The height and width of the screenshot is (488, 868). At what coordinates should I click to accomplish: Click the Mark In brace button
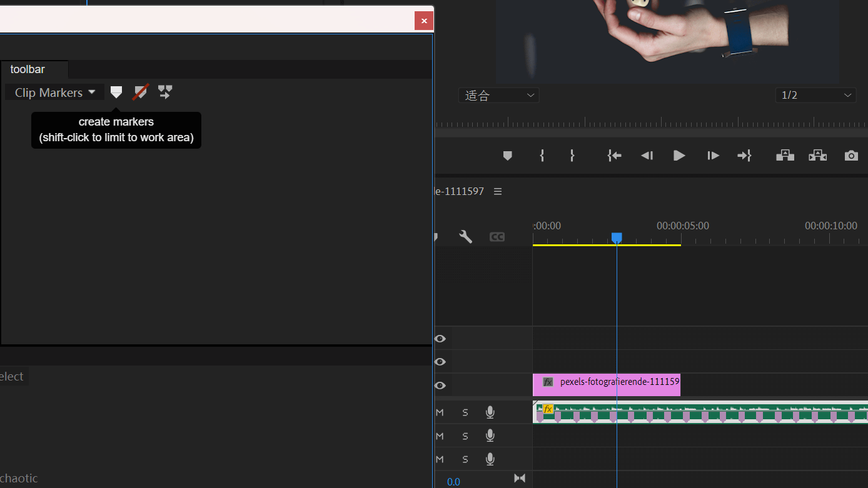[542, 156]
